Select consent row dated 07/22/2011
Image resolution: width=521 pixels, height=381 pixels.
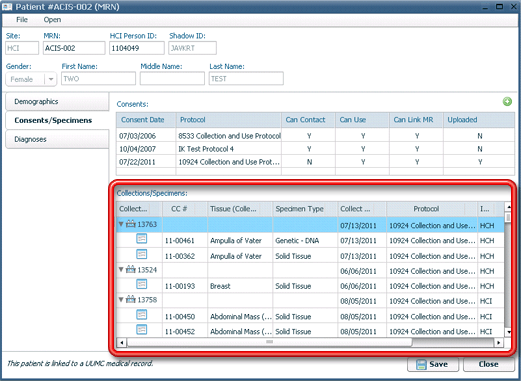[315, 162]
